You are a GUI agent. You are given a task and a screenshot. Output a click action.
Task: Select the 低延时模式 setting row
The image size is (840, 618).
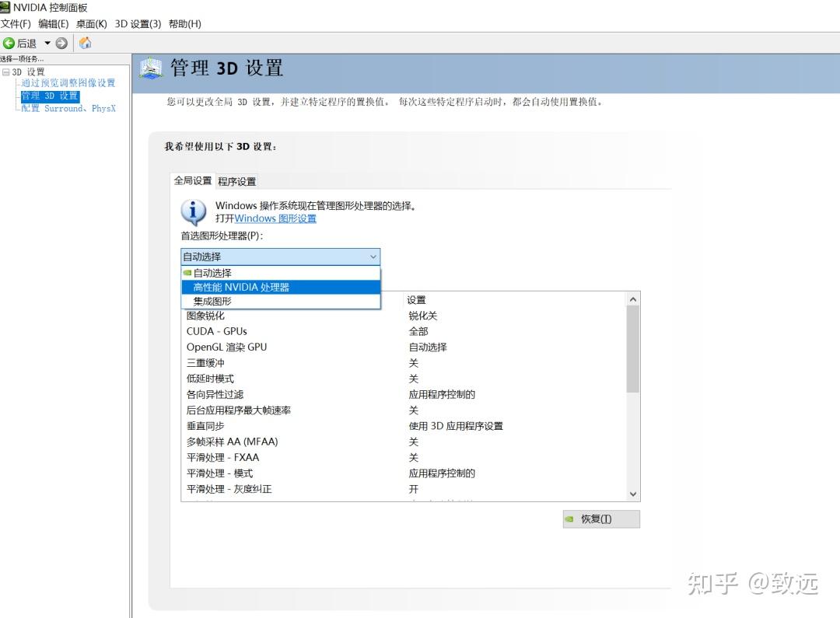click(404, 379)
